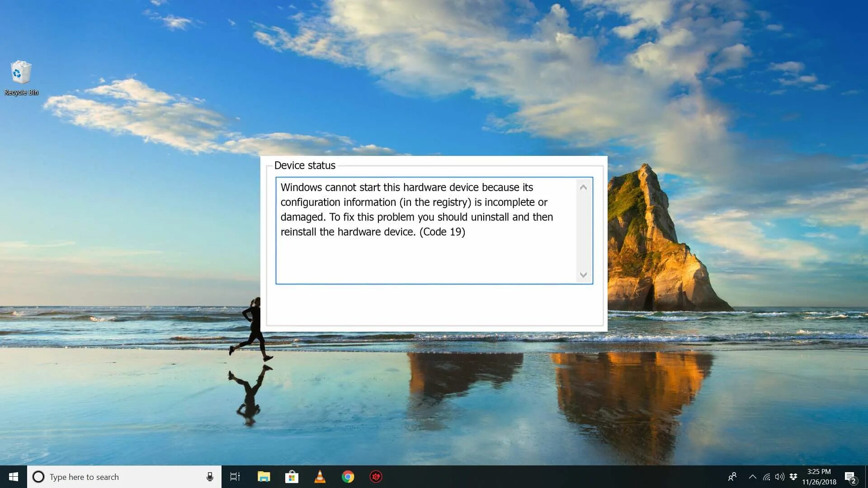This screenshot has width=868, height=488.
Task: Launch File Explorer from taskbar
Action: [264, 477]
